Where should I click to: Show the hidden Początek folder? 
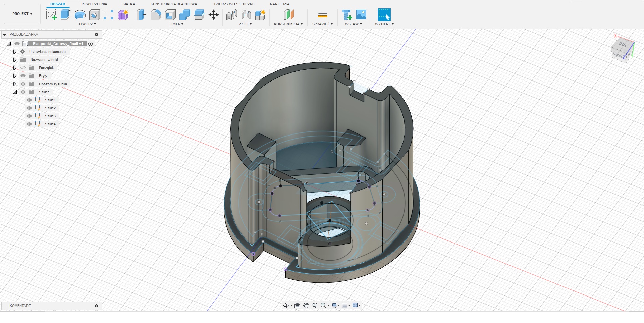23,68
